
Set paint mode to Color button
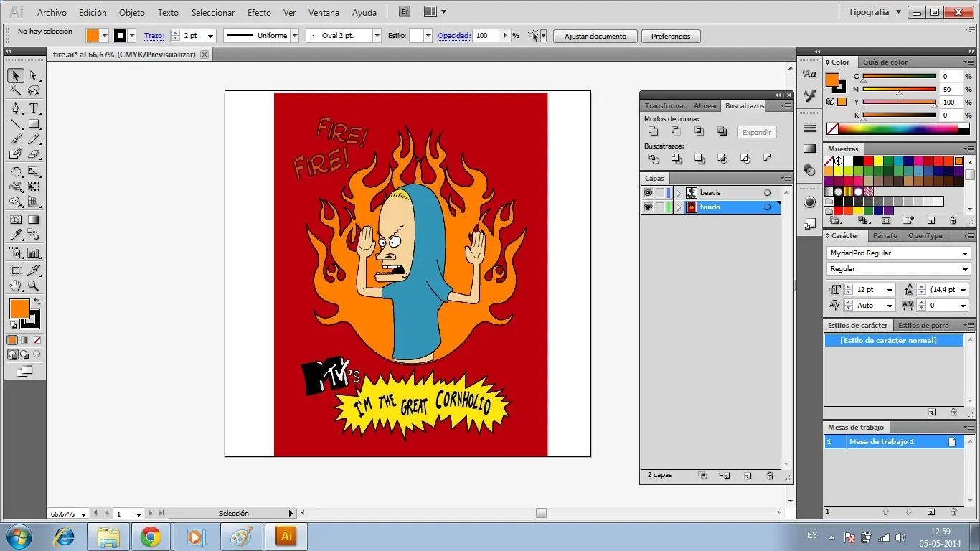tap(12, 340)
